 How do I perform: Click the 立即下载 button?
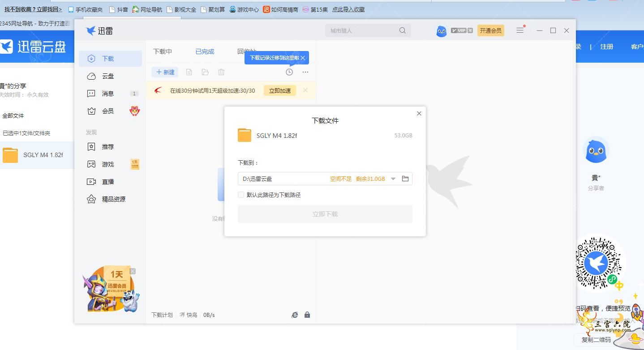pyautogui.click(x=325, y=214)
